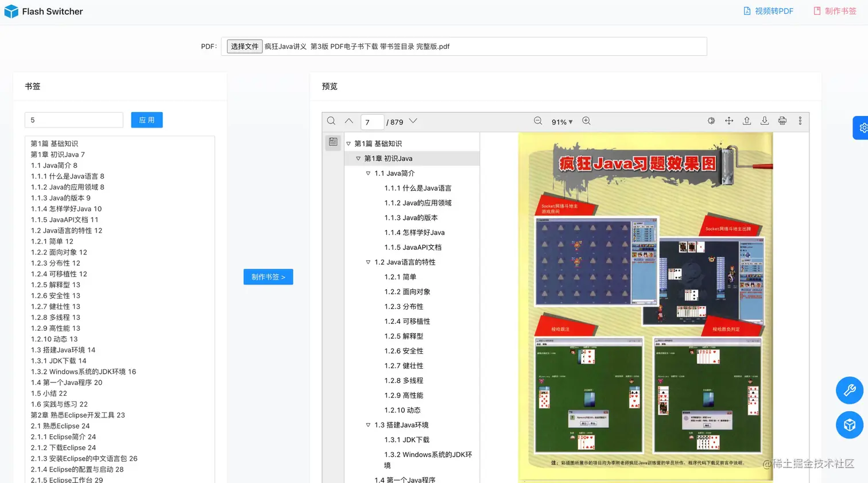
Task: Click bookmark line 1.2 Java语言的特性 12
Action: [67, 231]
